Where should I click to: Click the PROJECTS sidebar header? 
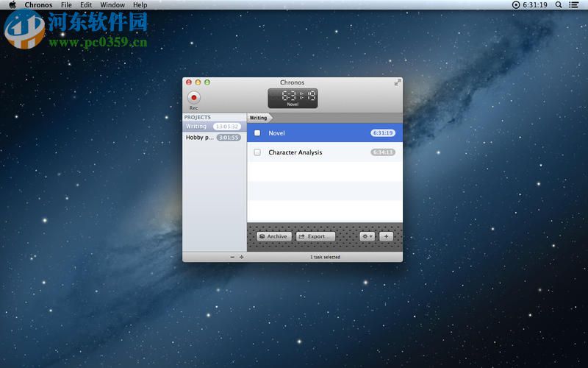[197, 117]
